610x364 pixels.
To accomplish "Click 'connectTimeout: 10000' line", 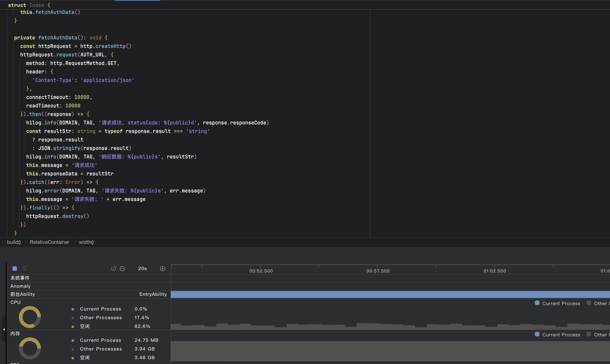I will (x=59, y=97).
